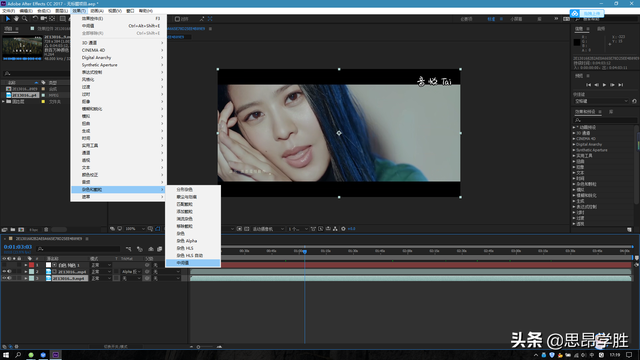Expand layer 3 properties triangle
The height and width of the screenshot is (360, 640).
pyautogui.click(x=26, y=278)
